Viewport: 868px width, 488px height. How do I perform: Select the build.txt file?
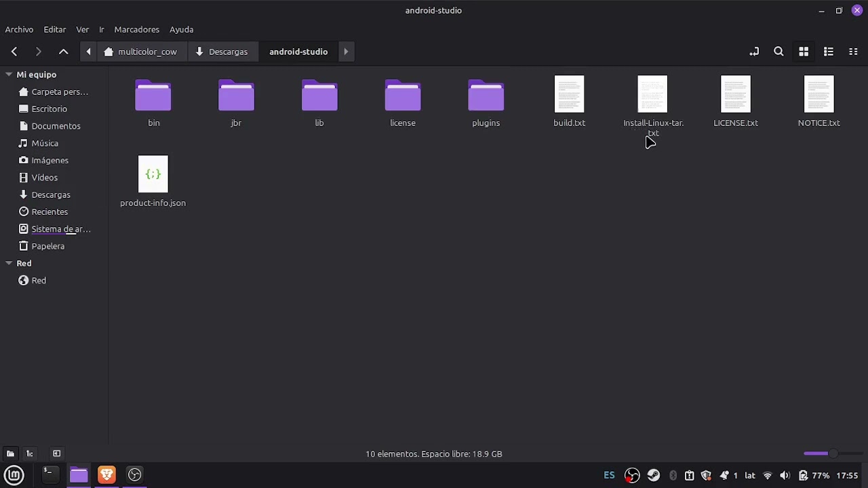pyautogui.click(x=569, y=102)
